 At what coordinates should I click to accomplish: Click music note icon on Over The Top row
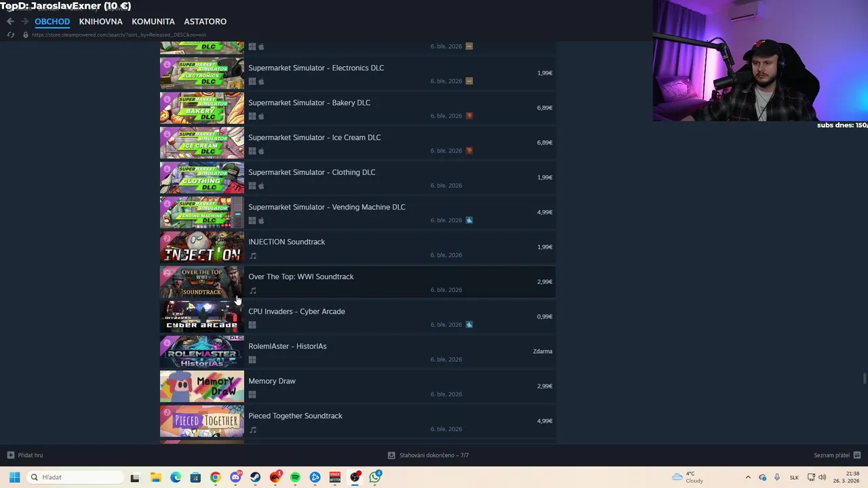coord(252,290)
